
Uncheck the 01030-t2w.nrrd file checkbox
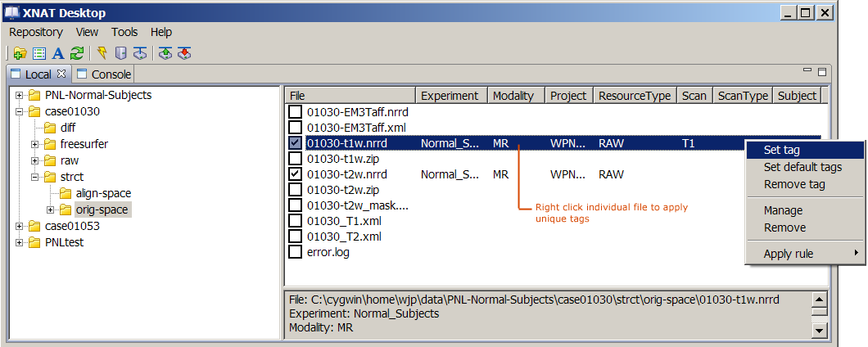tap(295, 174)
